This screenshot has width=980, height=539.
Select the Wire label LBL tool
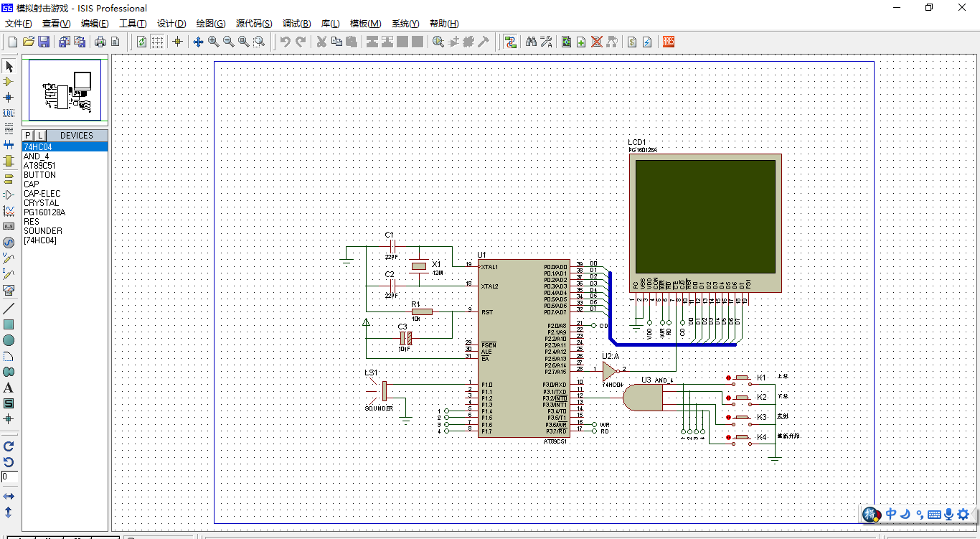[x=9, y=113]
